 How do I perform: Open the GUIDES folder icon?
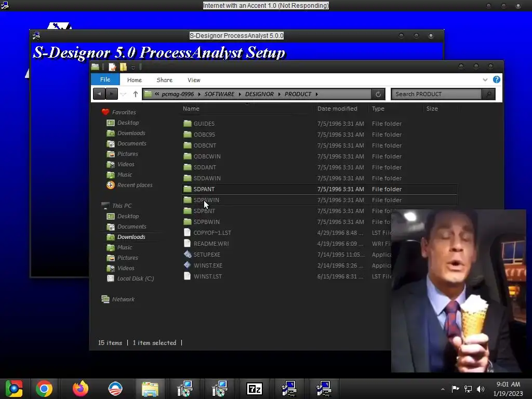click(x=187, y=124)
